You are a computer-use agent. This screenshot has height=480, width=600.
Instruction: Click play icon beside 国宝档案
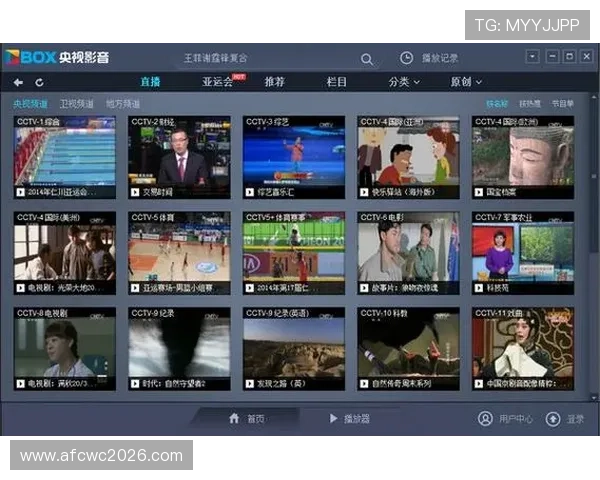478,192
